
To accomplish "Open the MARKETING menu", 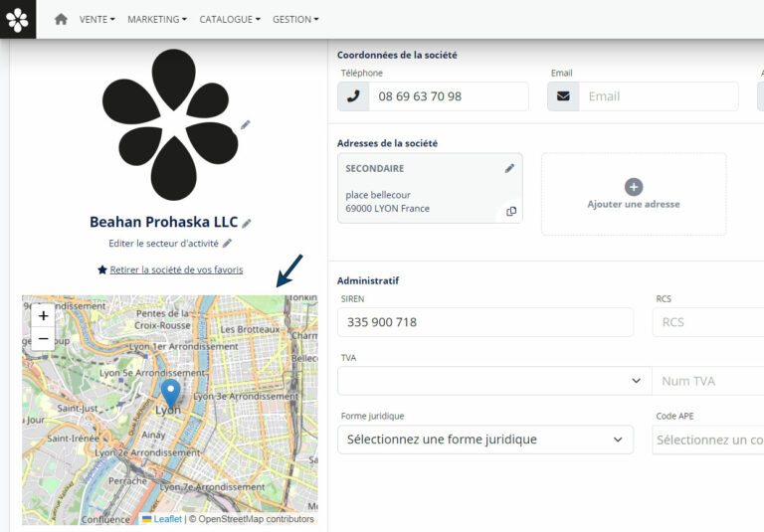I will click(157, 19).
